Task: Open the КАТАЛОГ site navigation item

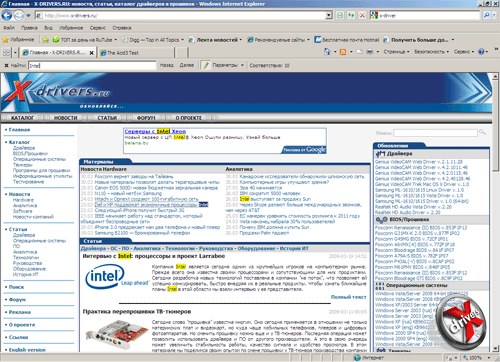Action: (22, 118)
